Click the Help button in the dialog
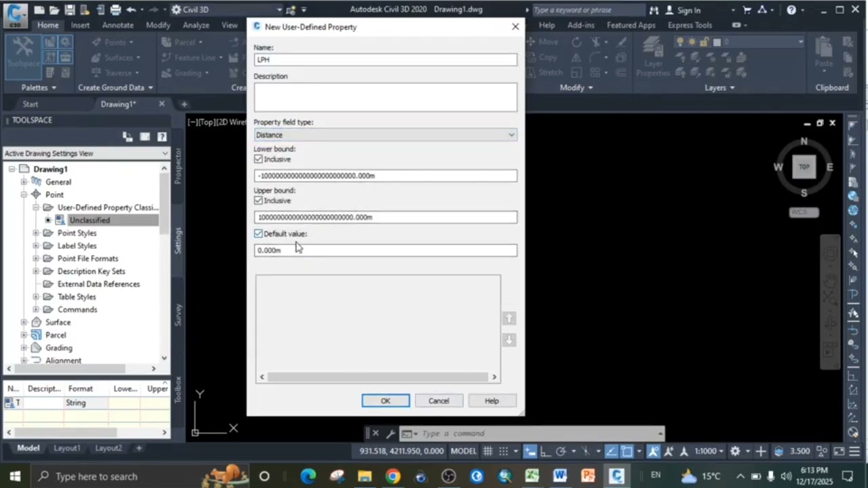Screen dimensions: 868x488 point(492,401)
